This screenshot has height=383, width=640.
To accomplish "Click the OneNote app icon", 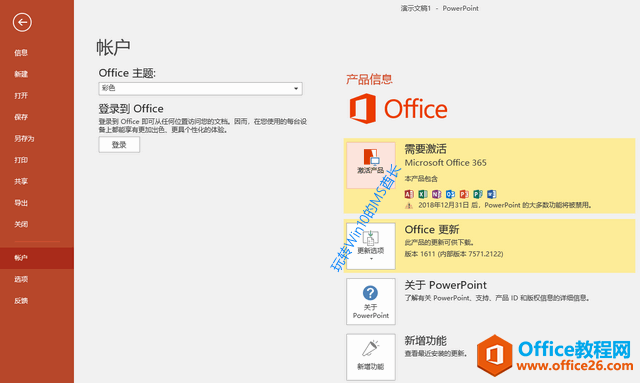I will click(436, 194).
